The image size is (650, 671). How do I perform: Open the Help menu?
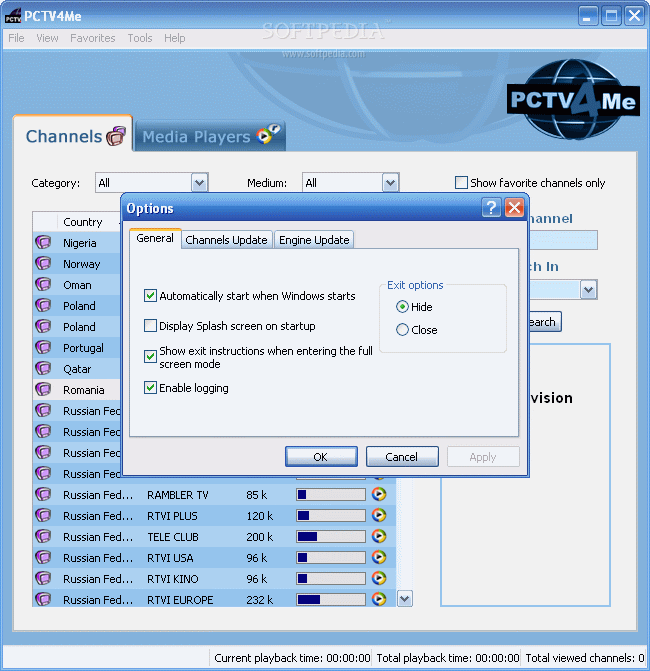point(175,38)
